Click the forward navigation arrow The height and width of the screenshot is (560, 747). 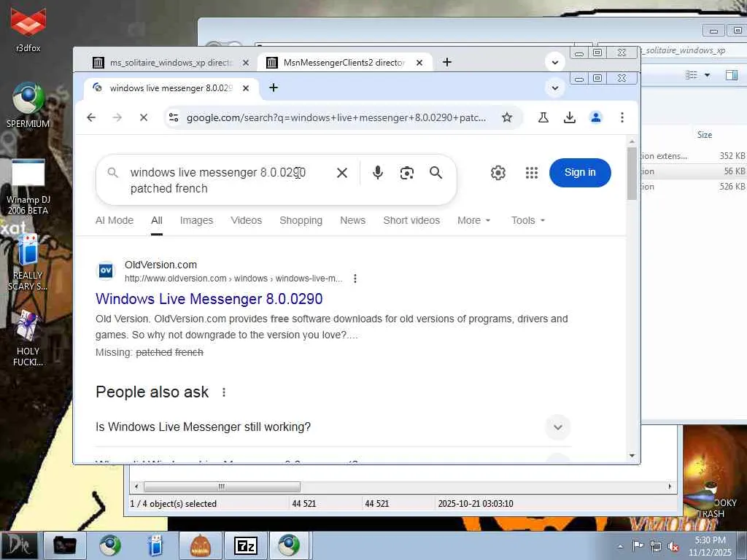click(117, 117)
